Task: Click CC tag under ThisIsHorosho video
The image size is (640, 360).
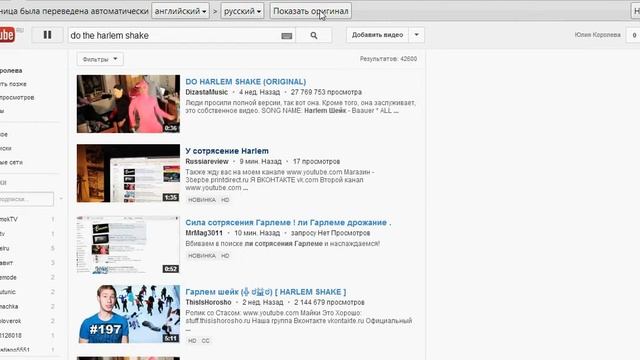Action: 205,341
